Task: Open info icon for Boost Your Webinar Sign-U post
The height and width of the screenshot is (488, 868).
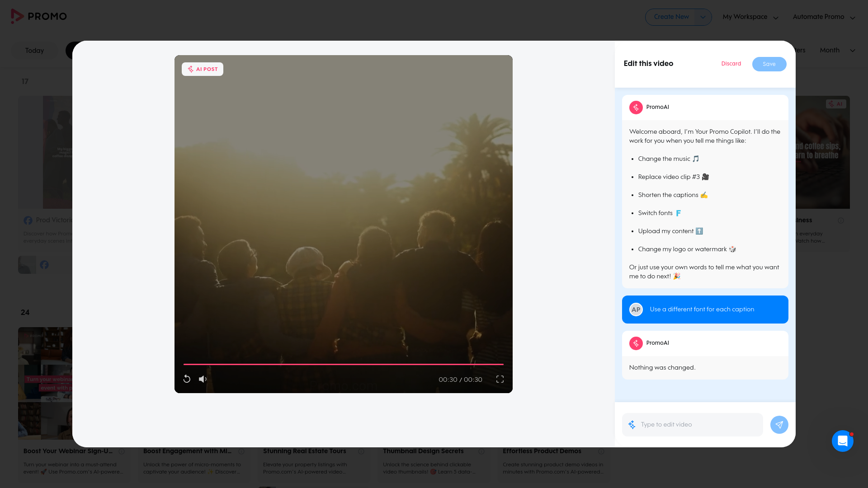Action: pos(122,451)
